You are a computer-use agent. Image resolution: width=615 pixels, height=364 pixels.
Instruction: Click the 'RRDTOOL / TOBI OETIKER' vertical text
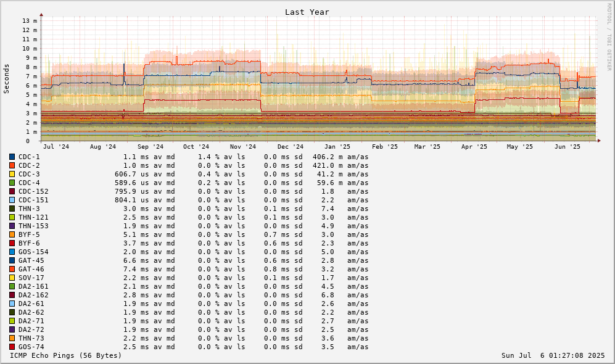[609, 37]
